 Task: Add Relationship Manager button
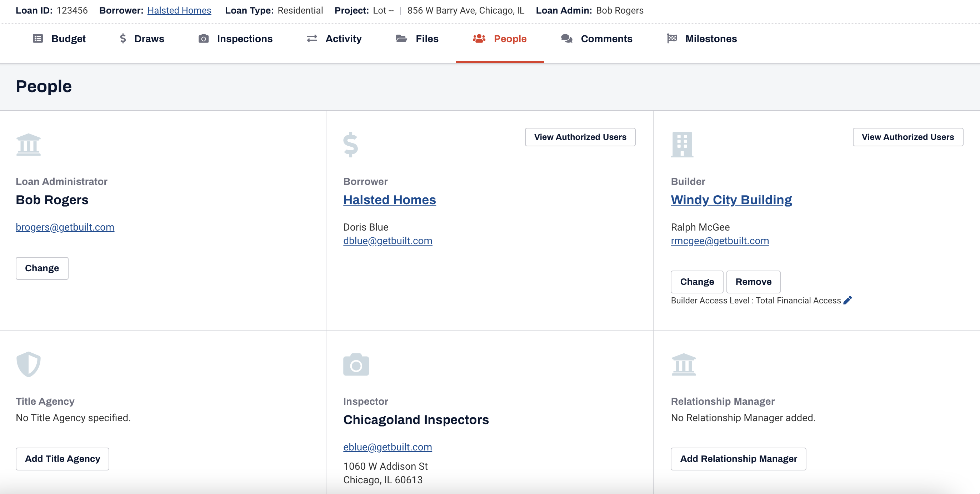coord(739,459)
